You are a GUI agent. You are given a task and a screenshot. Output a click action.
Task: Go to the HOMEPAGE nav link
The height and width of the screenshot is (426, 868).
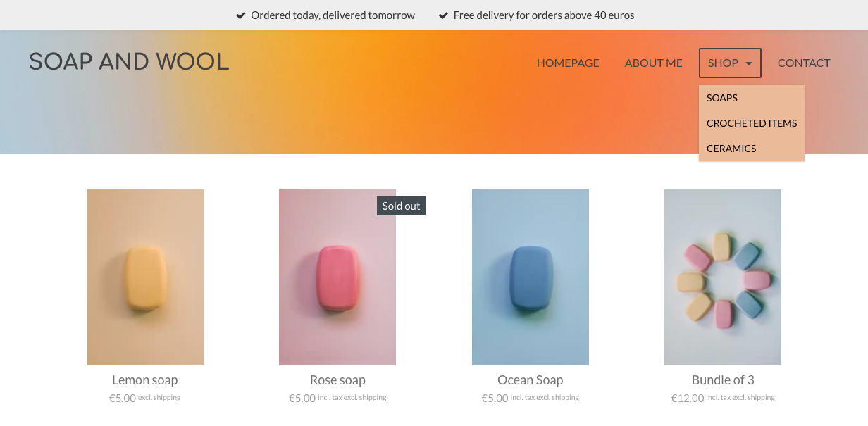pos(568,63)
